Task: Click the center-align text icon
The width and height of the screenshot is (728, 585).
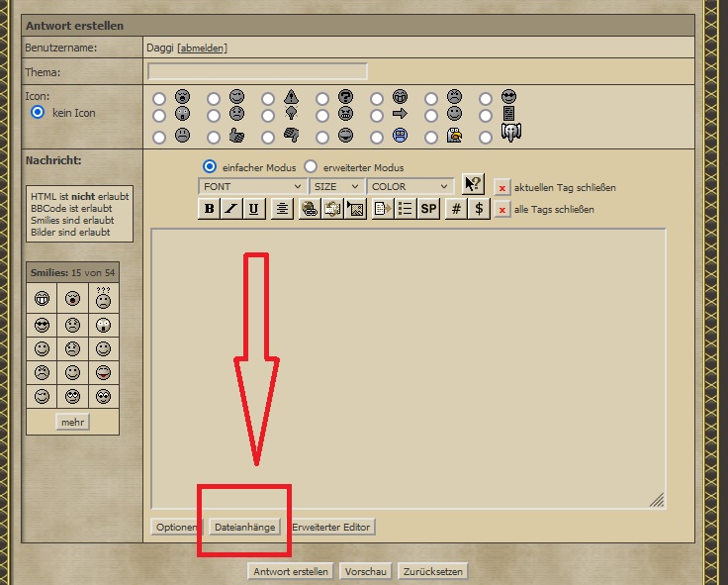Action: point(282,209)
